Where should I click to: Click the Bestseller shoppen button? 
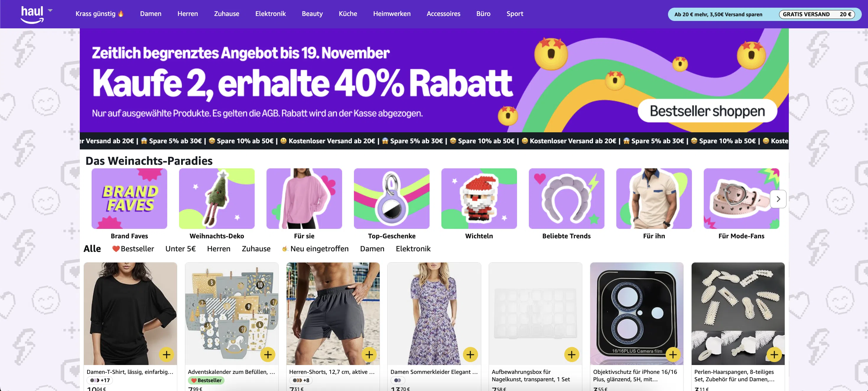[x=707, y=111]
